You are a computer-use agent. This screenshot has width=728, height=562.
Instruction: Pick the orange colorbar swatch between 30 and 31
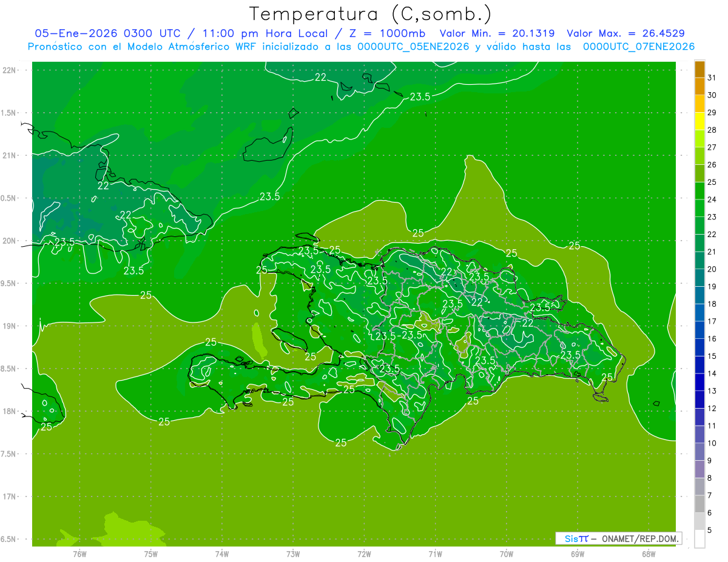point(699,86)
